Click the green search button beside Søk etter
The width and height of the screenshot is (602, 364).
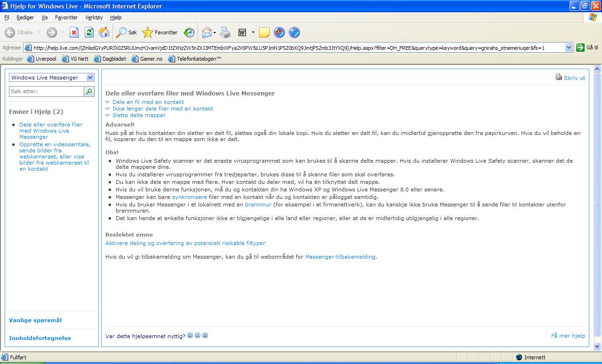(x=89, y=91)
